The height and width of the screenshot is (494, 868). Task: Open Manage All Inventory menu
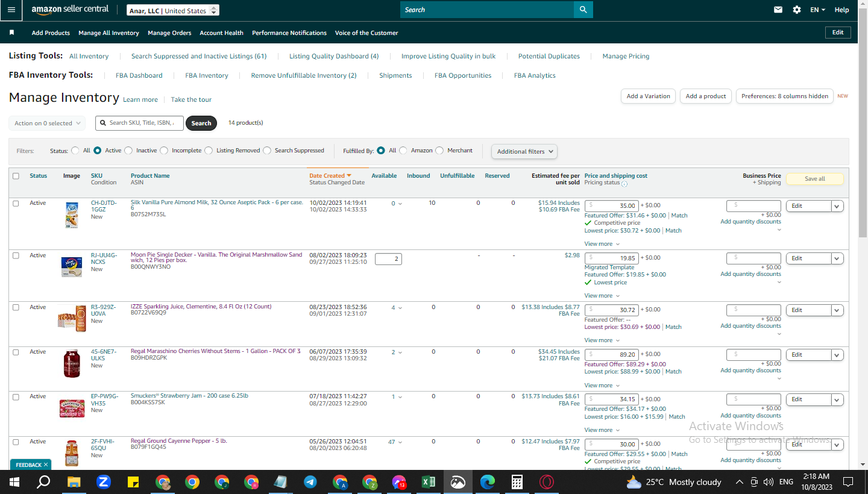click(108, 33)
